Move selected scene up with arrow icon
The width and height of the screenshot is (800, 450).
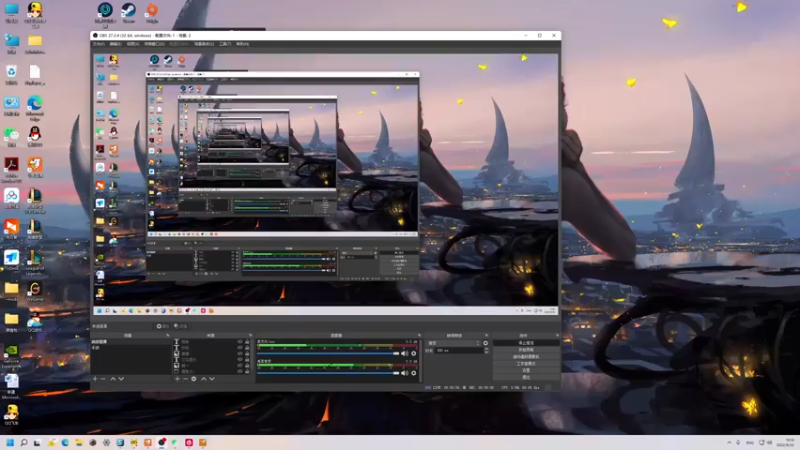tap(113, 379)
